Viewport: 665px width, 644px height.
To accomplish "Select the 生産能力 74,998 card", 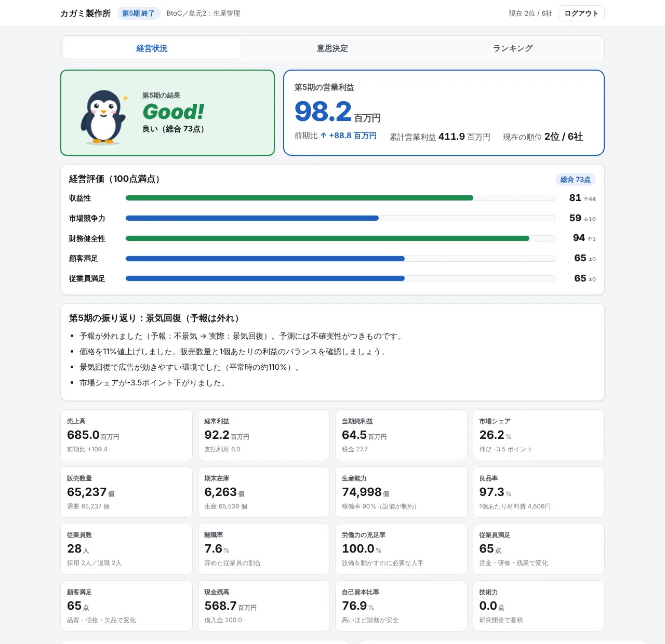I will click(402, 492).
